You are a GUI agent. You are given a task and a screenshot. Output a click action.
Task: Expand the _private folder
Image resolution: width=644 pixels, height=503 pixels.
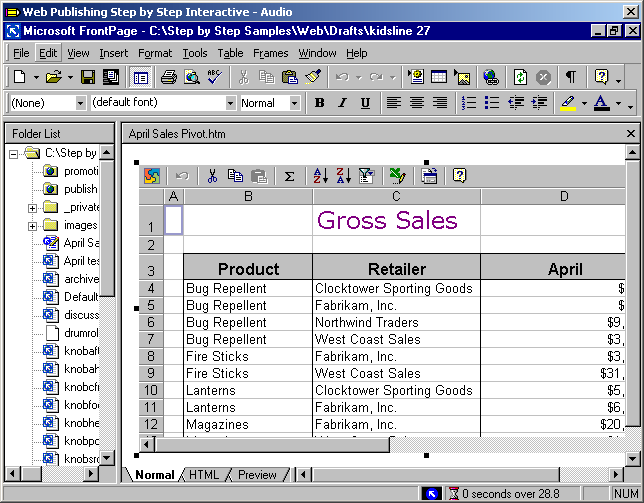click(32, 208)
